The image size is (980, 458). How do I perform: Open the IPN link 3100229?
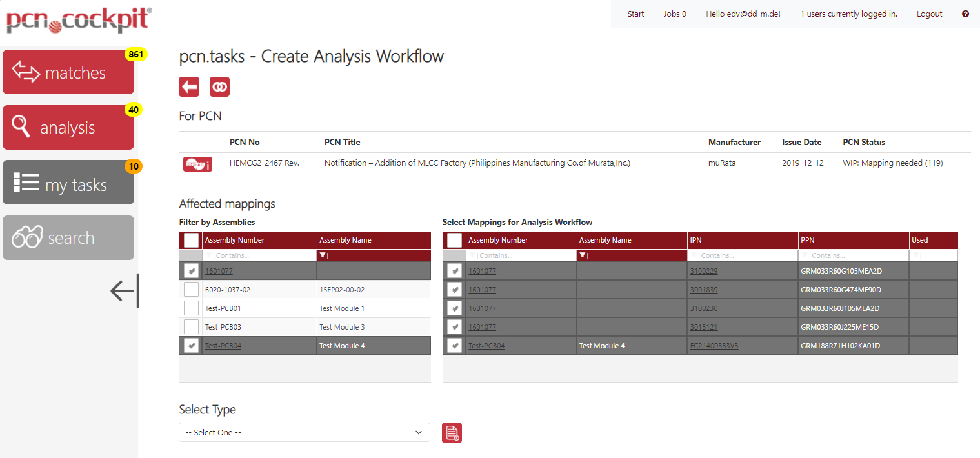pyautogui.click(x=703, y=271)
